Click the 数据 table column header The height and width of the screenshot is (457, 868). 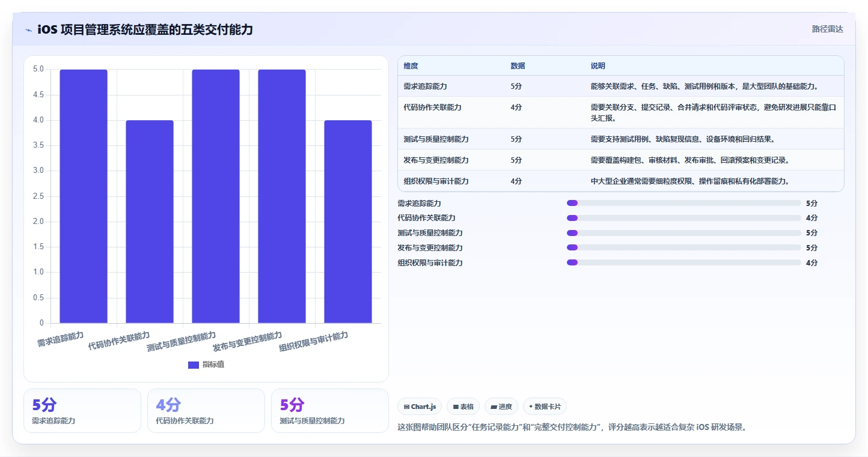(x=518, y=66)
